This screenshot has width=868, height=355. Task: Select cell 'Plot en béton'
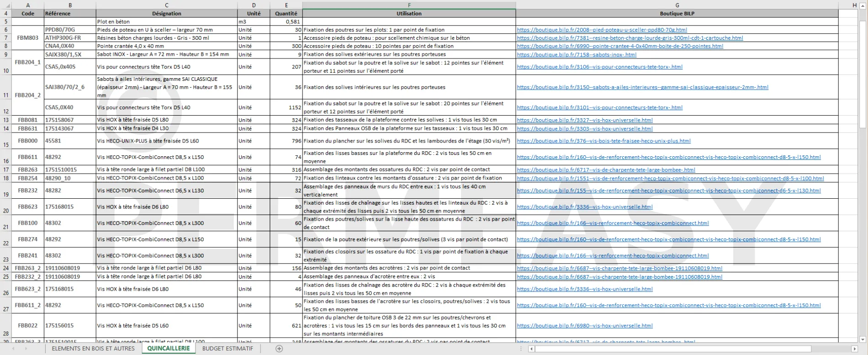point(167,21)
